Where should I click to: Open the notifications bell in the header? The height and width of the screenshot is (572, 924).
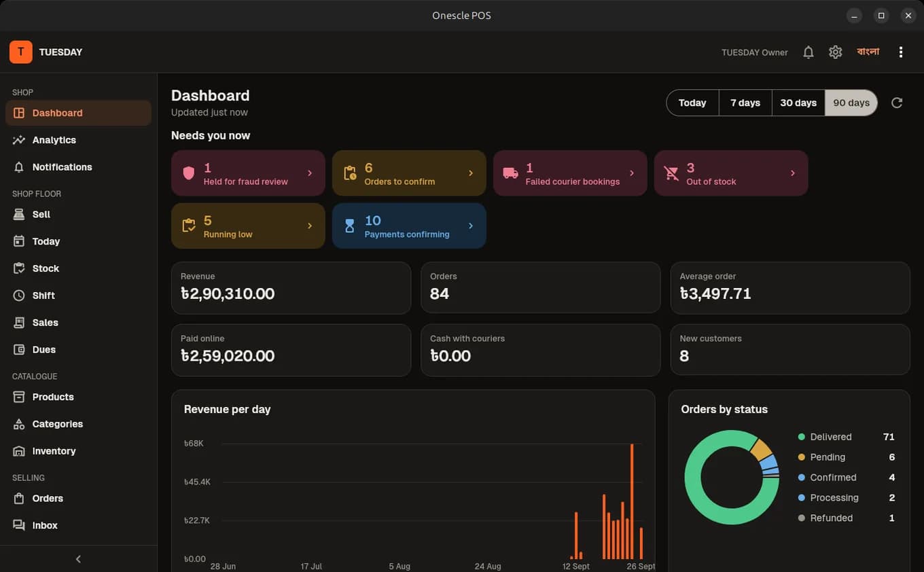808,52
